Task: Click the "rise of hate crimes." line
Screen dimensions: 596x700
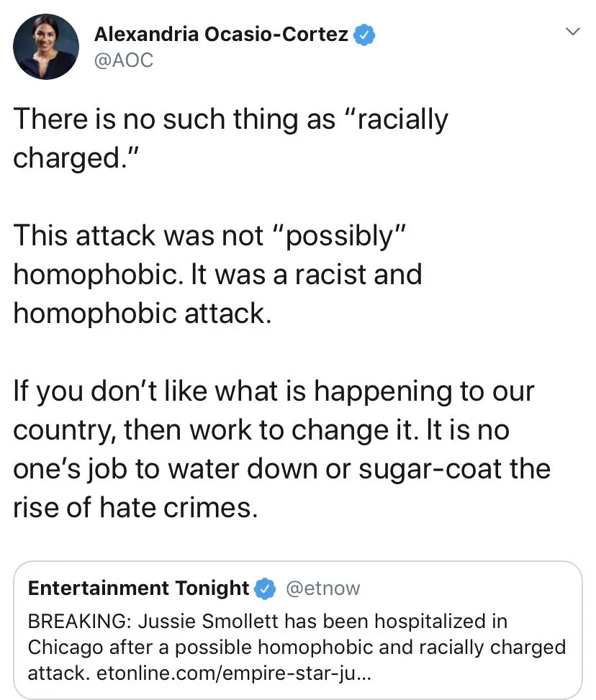Action: tap(135, 508)
